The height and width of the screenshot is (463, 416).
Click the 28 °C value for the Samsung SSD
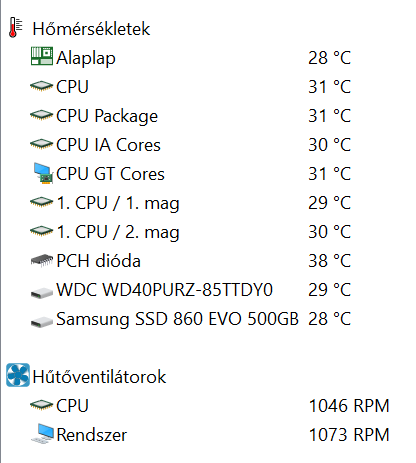329,319
